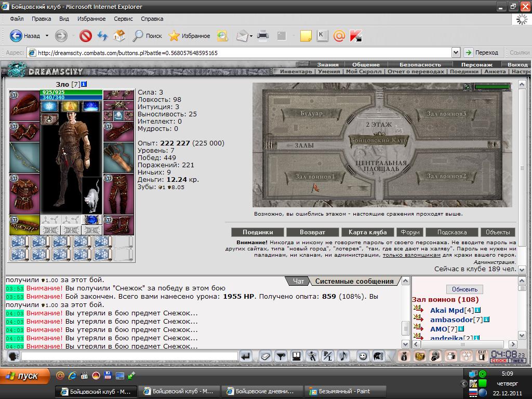Click the Поединки button
Screen dimensions: 532x399
257,232
